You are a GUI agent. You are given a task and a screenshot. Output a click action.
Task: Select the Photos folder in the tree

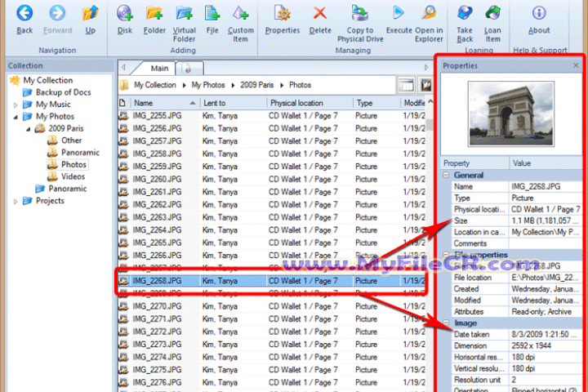[x=73, y=164]
